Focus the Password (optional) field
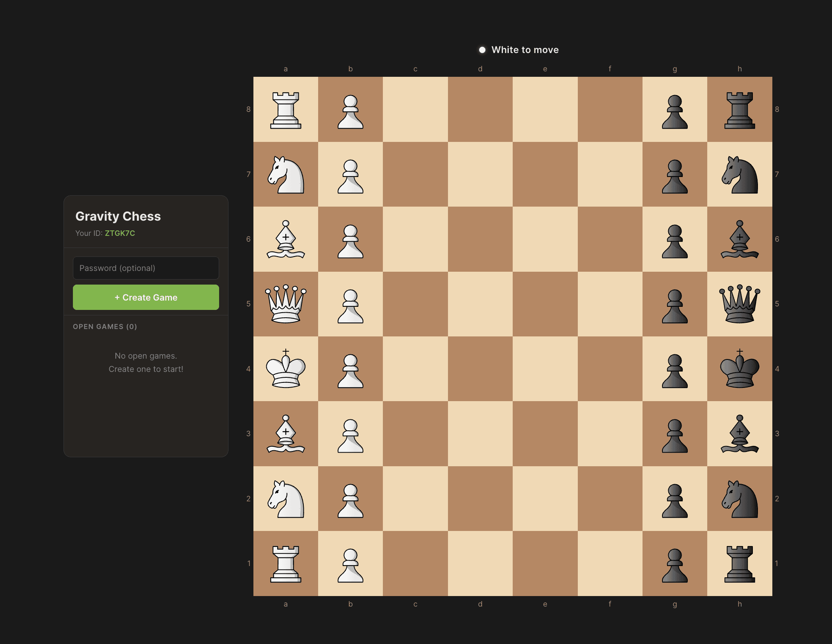 coord(146,268)
